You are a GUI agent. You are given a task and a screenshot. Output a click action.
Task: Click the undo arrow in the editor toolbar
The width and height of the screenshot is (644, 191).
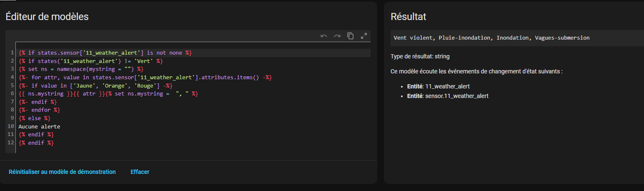coord(324,36)
